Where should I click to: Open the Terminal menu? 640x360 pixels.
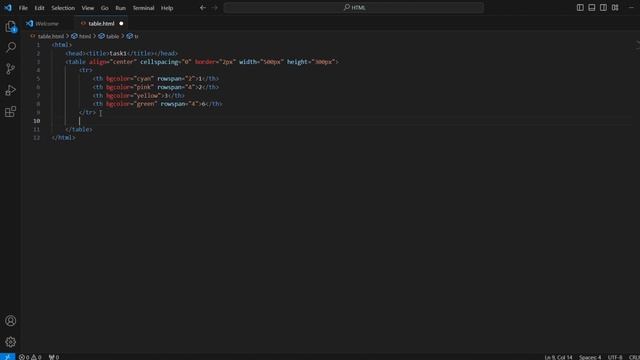point(143,8)
